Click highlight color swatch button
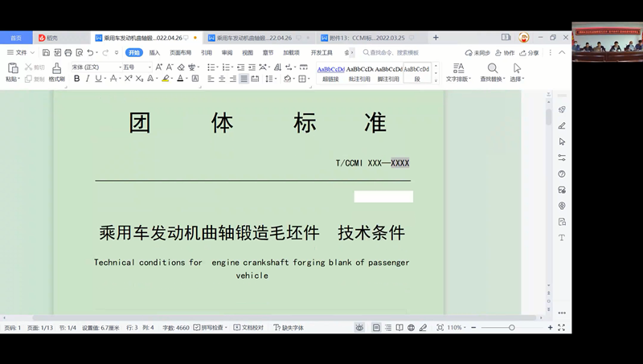The width and height of the screenshot is (643, 364). pos(166,79)
